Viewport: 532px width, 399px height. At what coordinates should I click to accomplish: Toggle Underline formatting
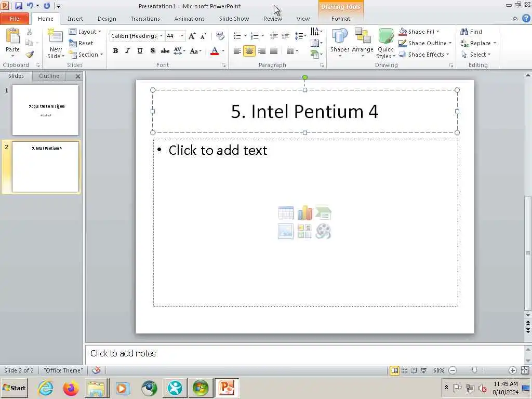click(140, 51)
